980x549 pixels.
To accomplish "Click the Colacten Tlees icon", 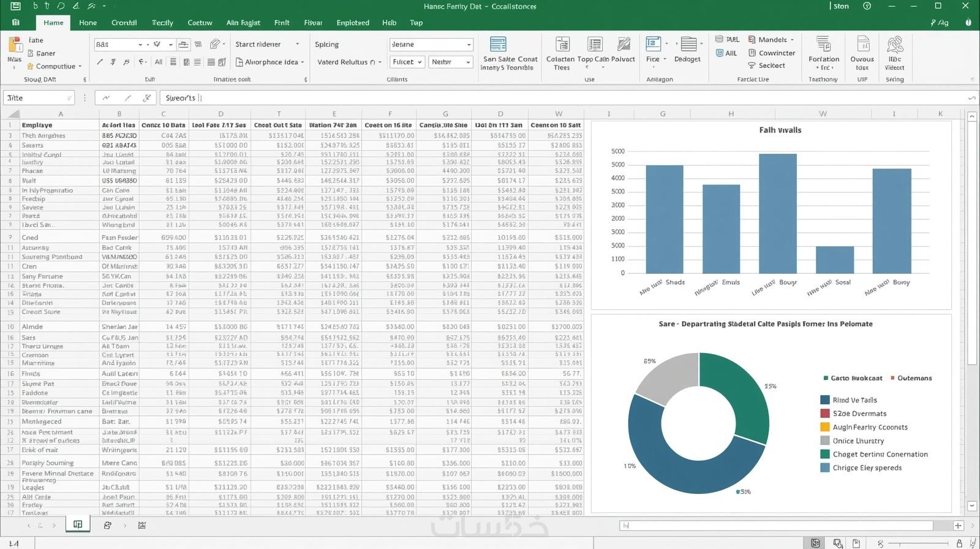I will pos(562,44).
